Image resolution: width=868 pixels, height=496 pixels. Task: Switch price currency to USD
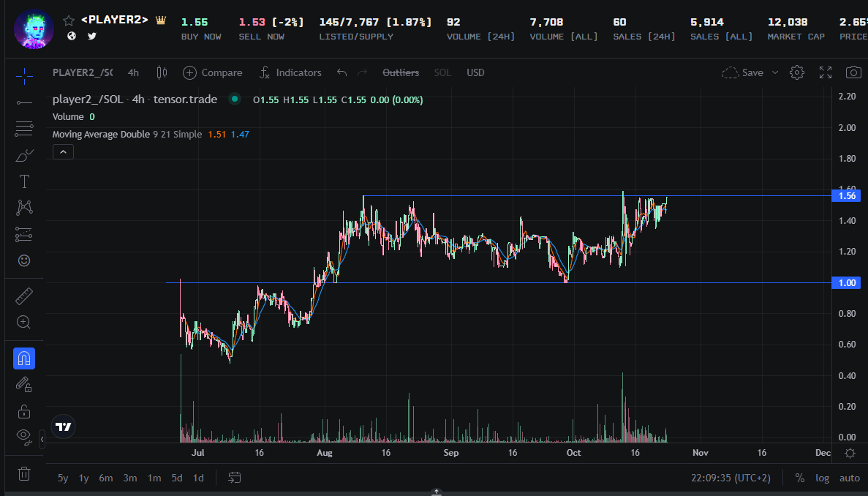(475, 72)
